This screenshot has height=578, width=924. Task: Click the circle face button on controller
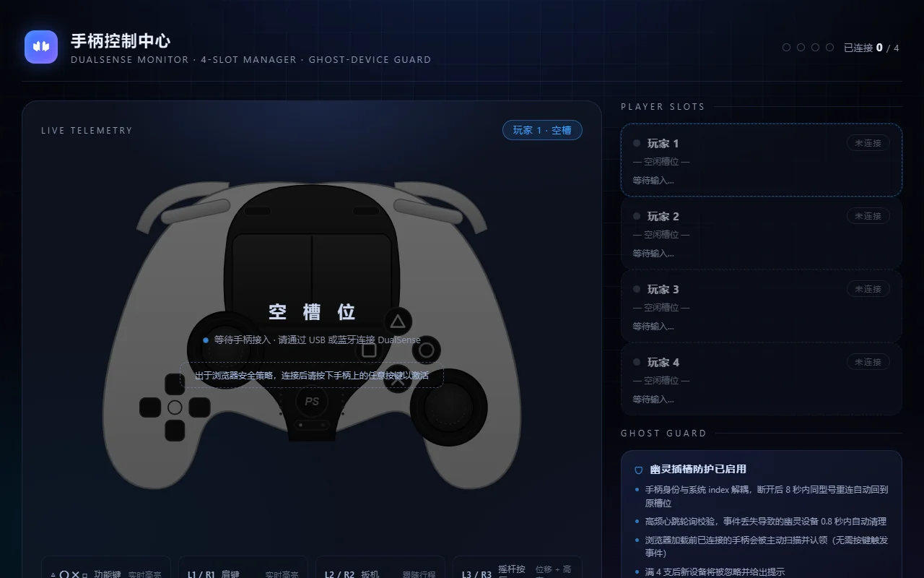click(427, 350)
